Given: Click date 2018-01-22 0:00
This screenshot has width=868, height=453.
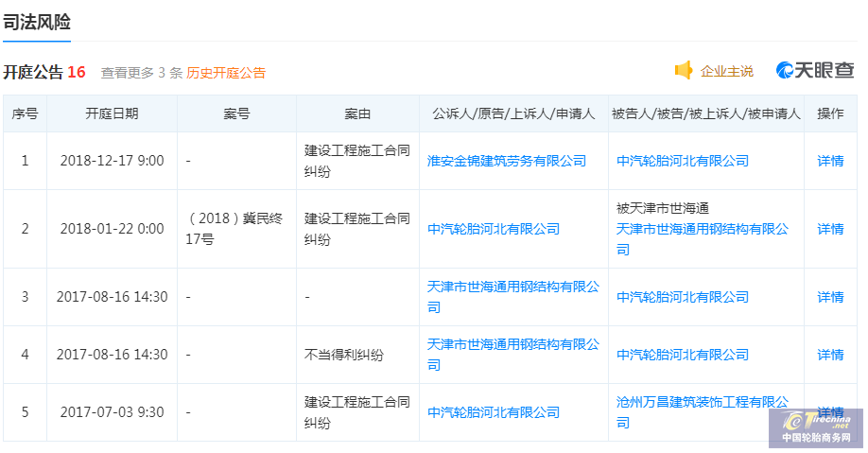Looking at the screenshot, I should click(x=112, y=229).
